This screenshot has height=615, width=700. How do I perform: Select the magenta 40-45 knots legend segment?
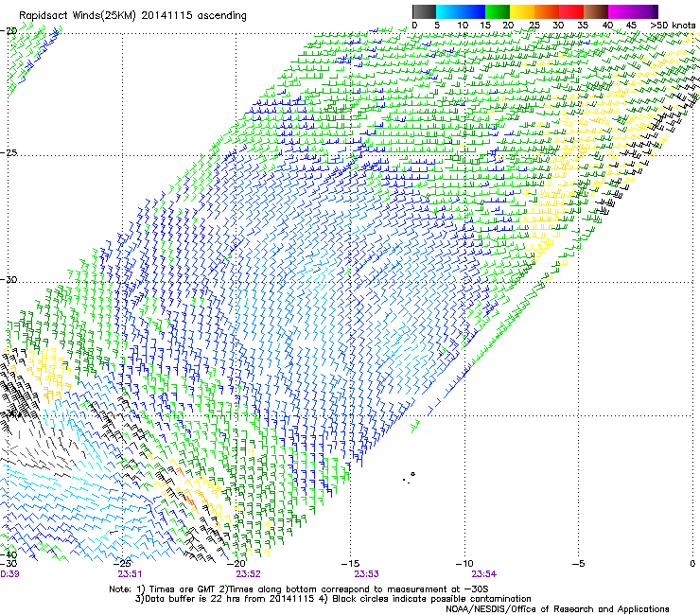(621, 11)
